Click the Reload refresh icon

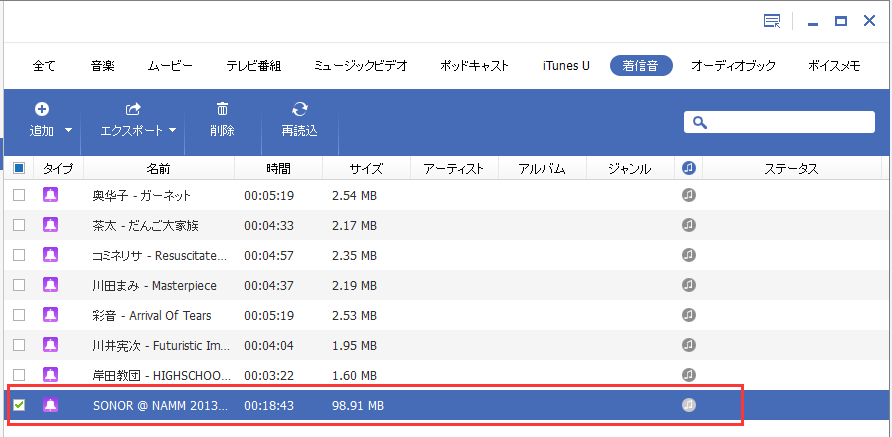[299, 108]
